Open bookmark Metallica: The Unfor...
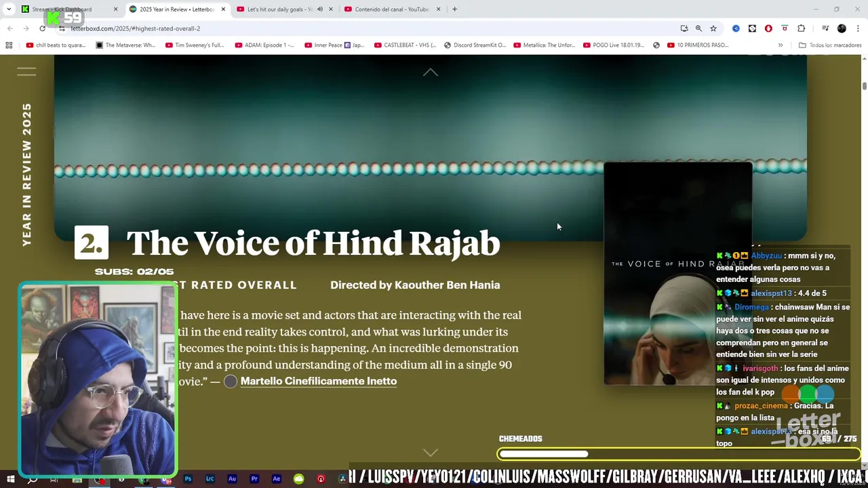 (544, 45)
